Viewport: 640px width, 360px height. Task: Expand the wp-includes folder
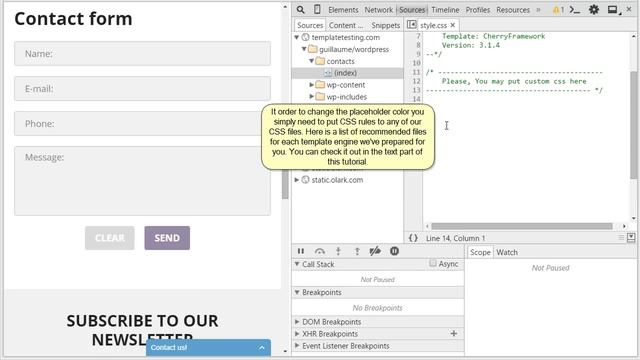(312, 97)
